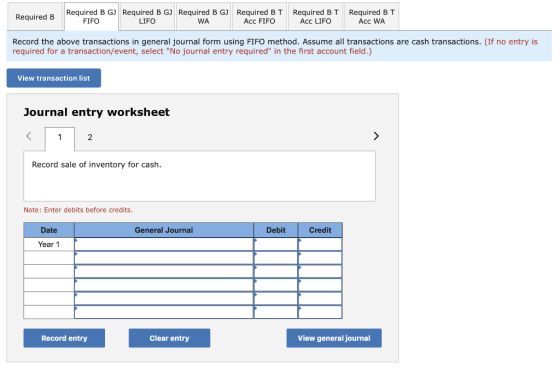The width and height of the screenshot is (560, 370).
Task: Click first row Credit amount field
Action: tap(320, 244)
